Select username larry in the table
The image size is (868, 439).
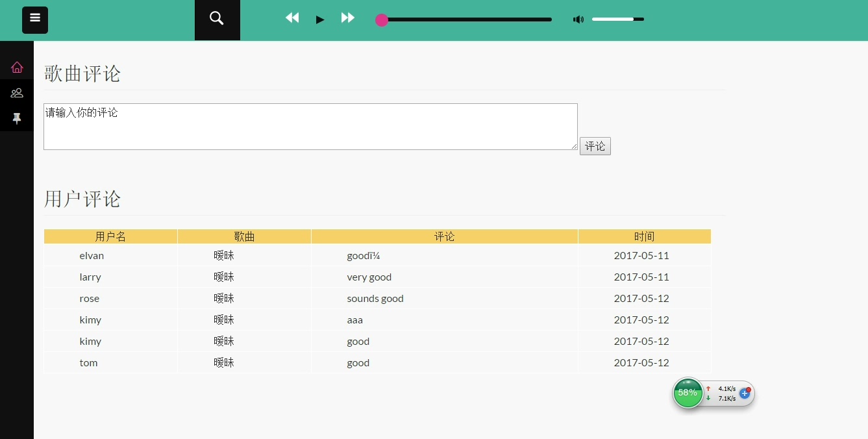pyautogui.click(x=90, y=277)
